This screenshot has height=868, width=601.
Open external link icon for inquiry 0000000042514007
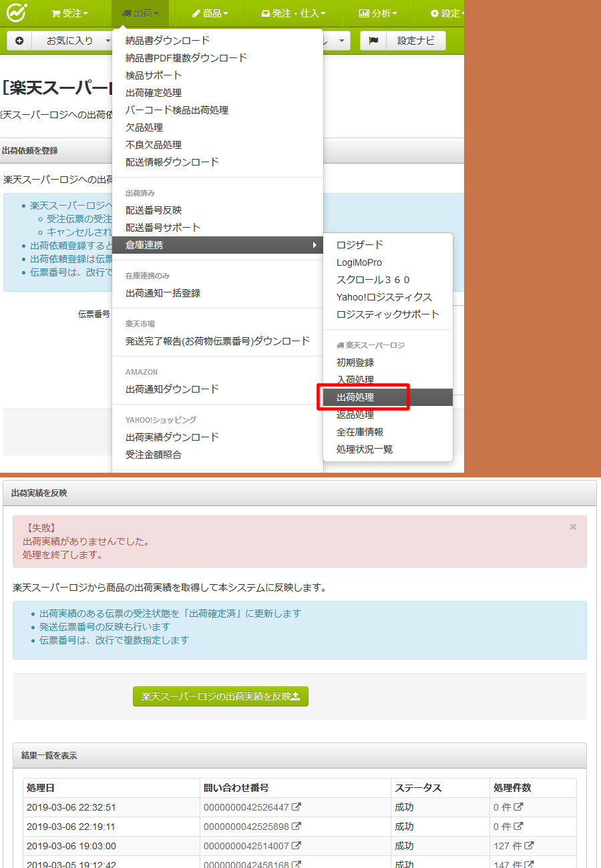pos(296,846)
